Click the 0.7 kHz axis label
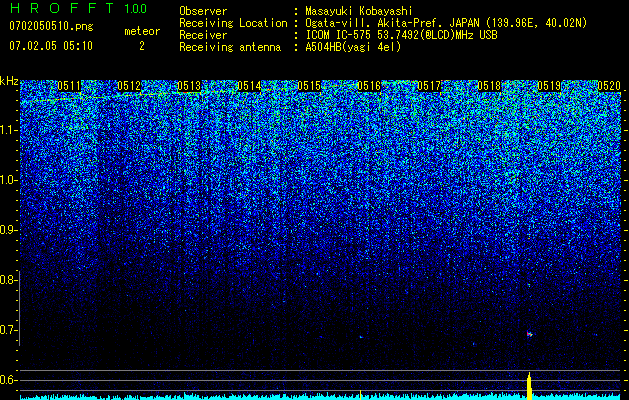The width and height of the screenshot is (629, 400). 7,330
